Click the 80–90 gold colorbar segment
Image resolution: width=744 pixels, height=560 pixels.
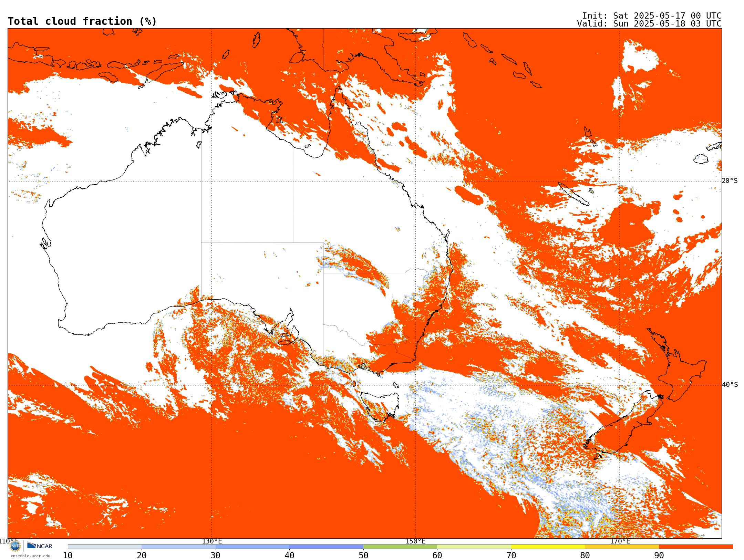coord(622,547)
